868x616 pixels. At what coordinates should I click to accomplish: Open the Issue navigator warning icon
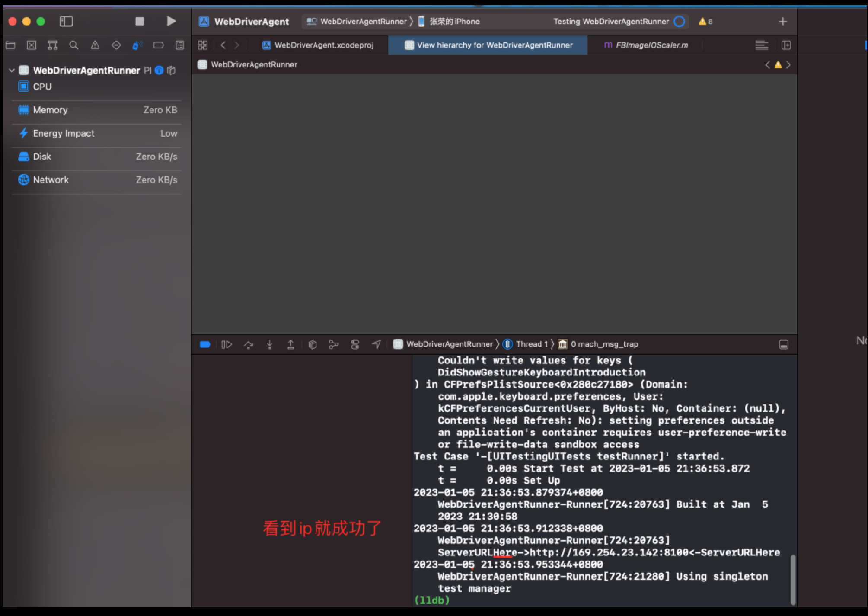click(x=95, y=45)
